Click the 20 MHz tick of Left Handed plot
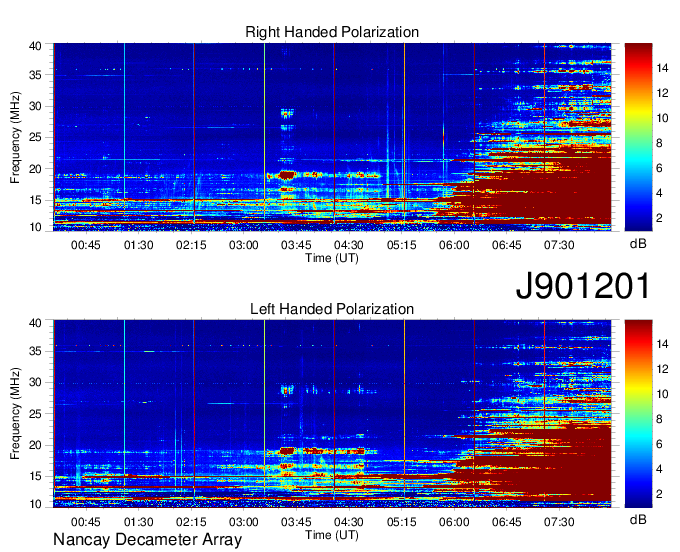 coord(36,445)
